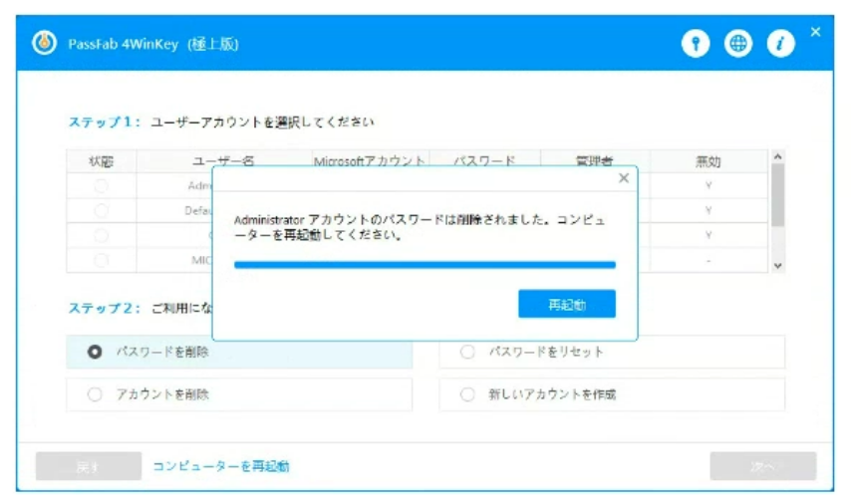Open the info about icon
The width and height of the screenshot is (851, 504).
tap(780, 43)
